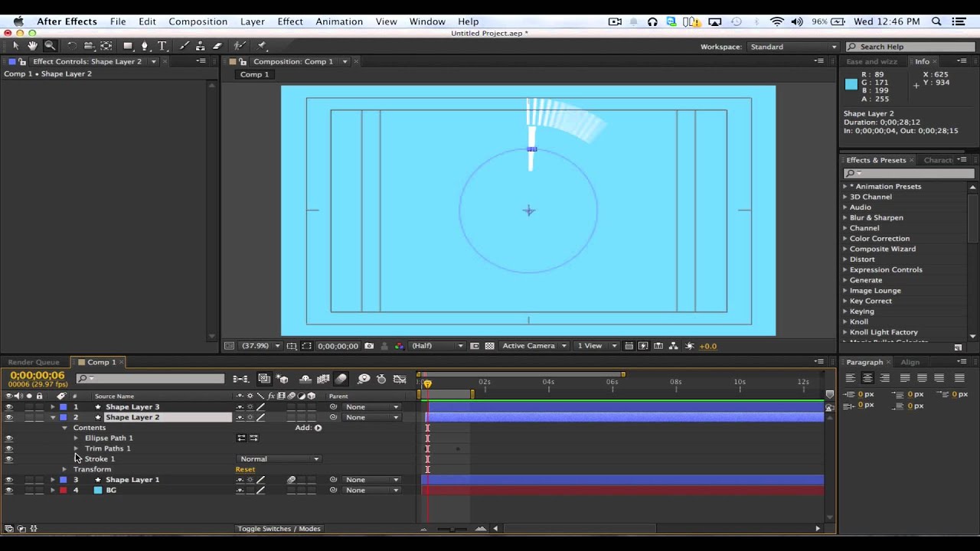Select the Zoom magnifier tool
Viewport: 980px width, 551px height.
50,46
